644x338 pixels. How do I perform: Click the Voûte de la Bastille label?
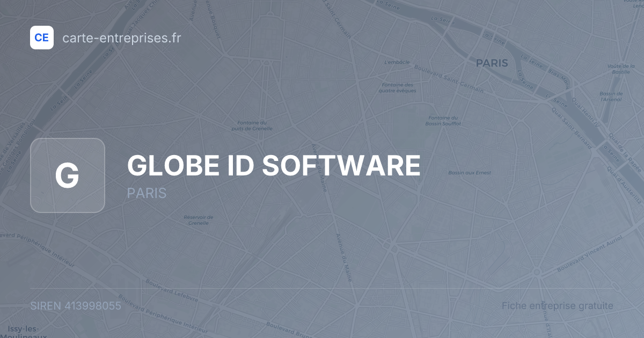[x=621, y=69]
